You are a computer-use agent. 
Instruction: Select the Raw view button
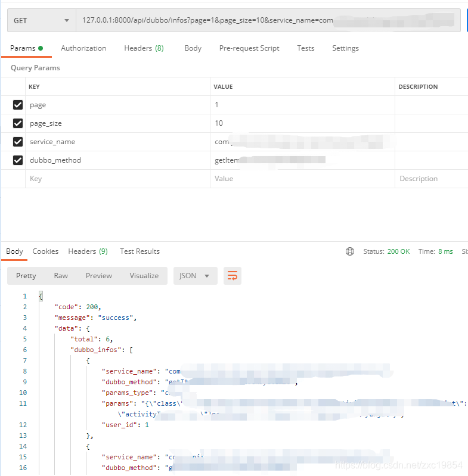(61, 276)
